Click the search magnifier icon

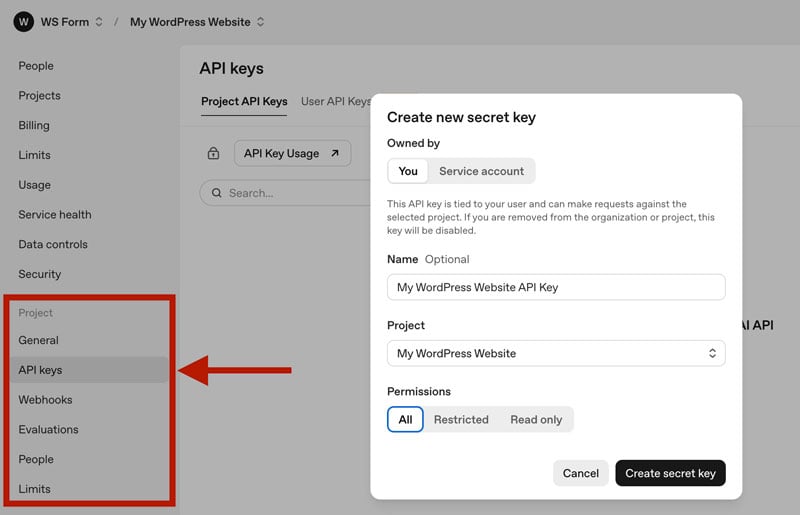point(217,193)
